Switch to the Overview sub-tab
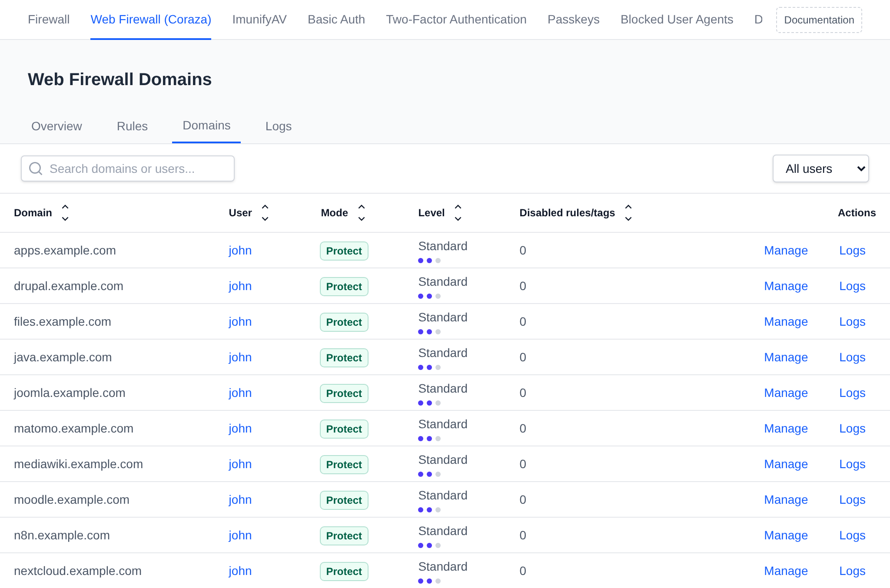 pos(56,126)
